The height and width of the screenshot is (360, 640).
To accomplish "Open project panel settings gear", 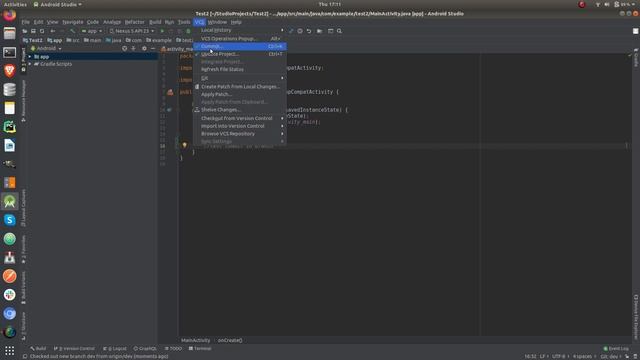I will click(144, 48).
